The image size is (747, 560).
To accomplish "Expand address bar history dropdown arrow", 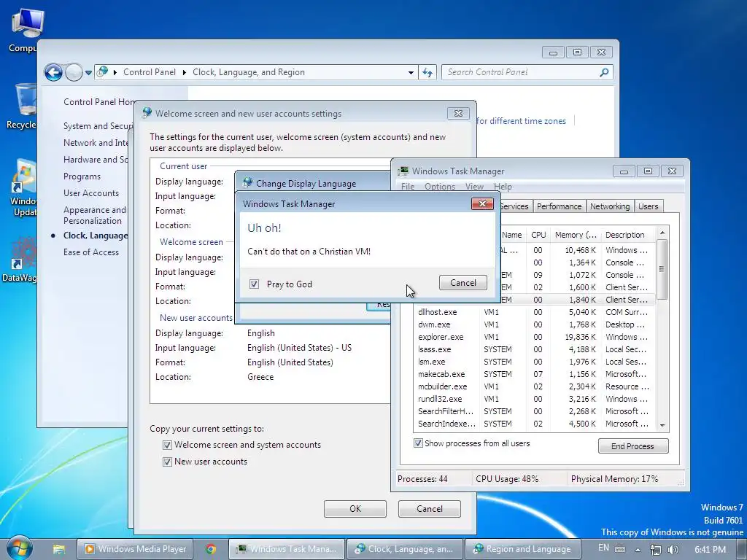I will click(x=411, y=73).
